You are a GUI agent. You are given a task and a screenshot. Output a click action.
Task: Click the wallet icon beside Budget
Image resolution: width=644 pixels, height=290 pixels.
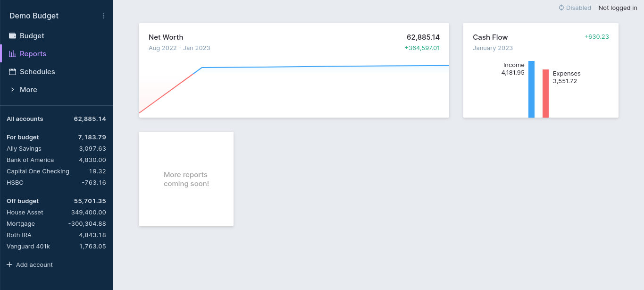(x=13, y=36)
